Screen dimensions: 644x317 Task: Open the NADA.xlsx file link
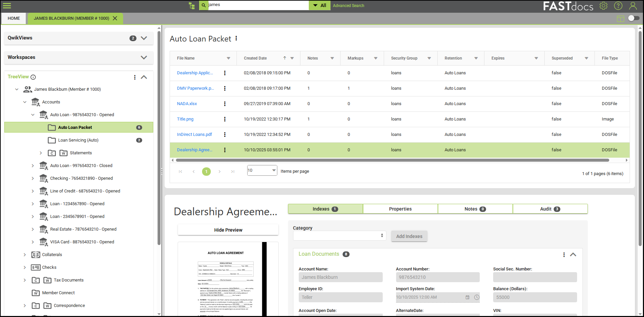click(187, 104)
